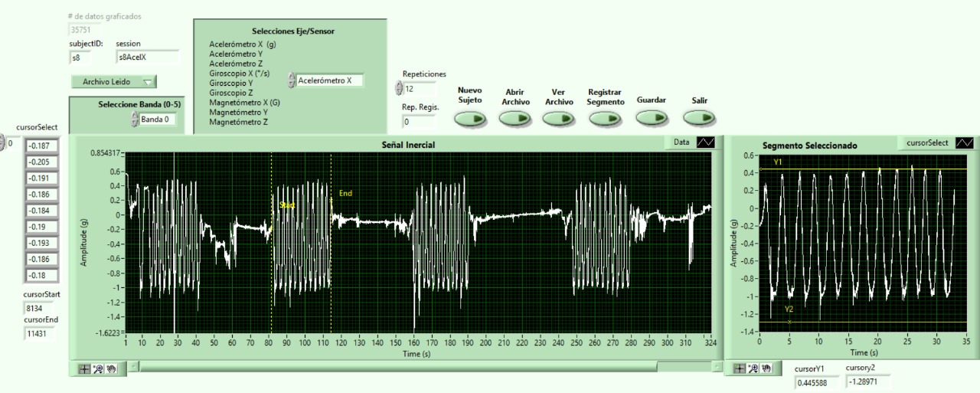Viewport: 980px width, 393px height.
Task: Click the cursorStart field showing 8134
Action: (39, 309)
